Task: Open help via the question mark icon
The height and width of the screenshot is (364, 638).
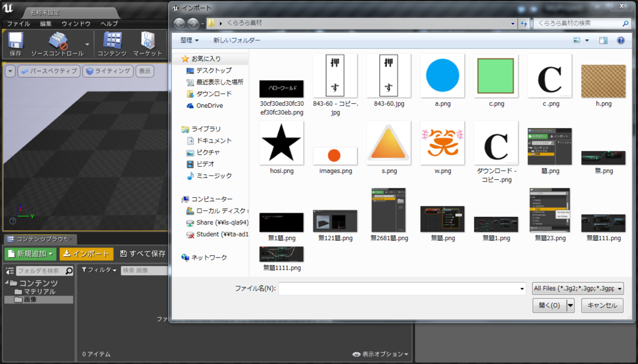Action: (621, 40)
